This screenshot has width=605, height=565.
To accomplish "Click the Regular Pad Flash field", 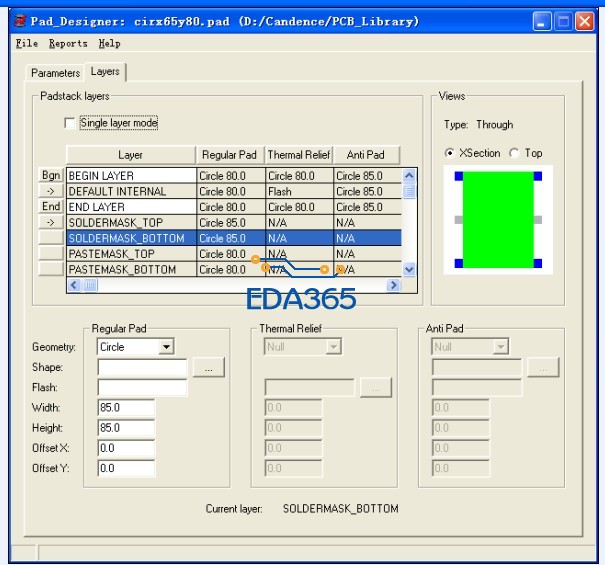I will [142, 387].
